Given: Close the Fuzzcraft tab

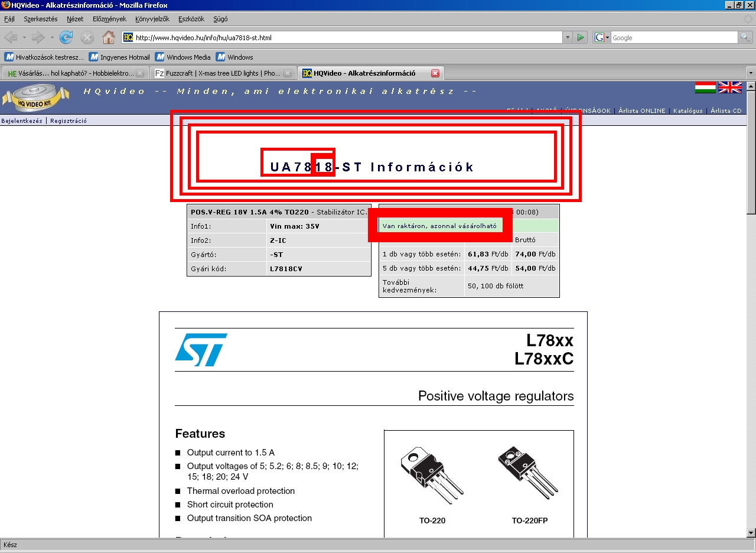Looking at the screenshot, I should tap(288, 73).
